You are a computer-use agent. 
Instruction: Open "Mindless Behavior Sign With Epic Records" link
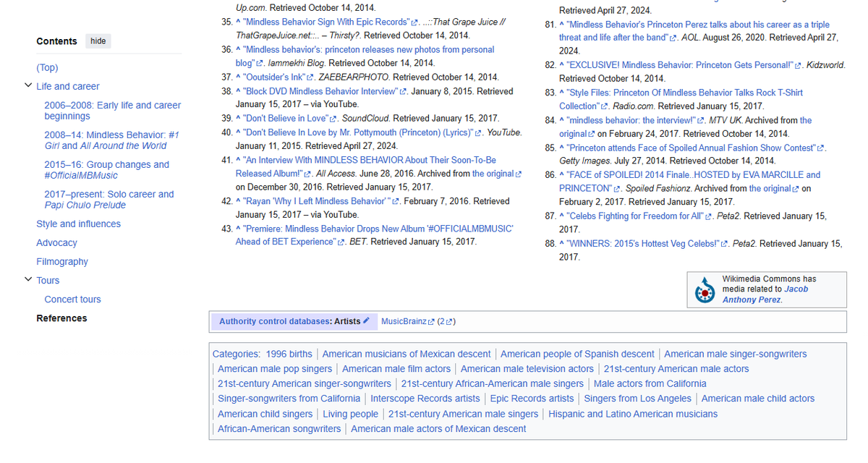click(331, 22)
